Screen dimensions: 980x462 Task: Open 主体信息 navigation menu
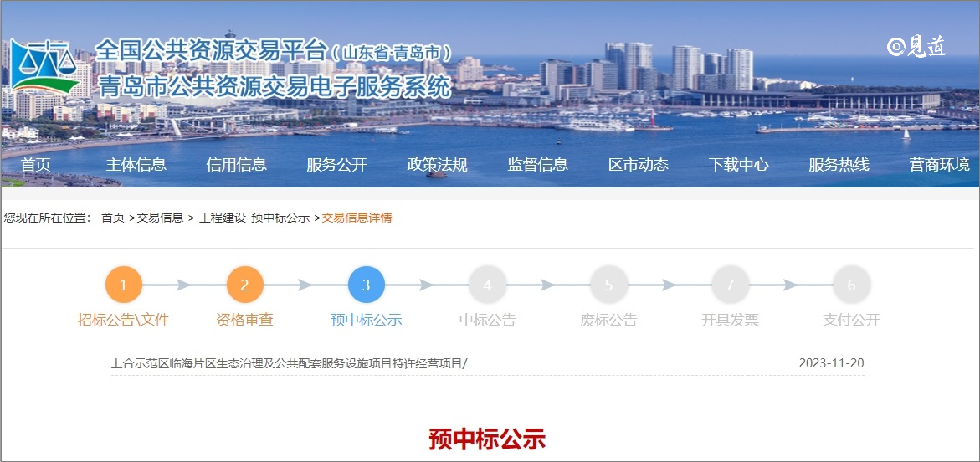[136, 165]
